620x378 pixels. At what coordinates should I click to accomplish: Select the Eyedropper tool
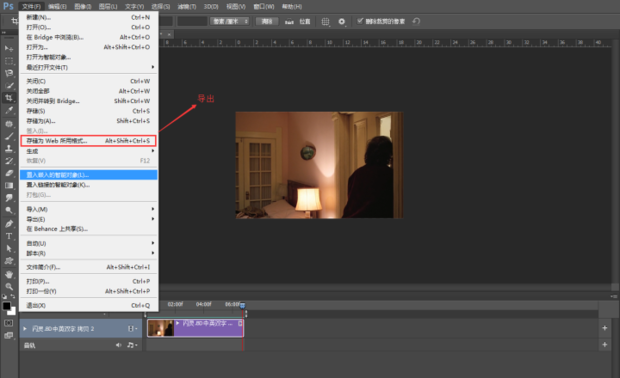9,110
